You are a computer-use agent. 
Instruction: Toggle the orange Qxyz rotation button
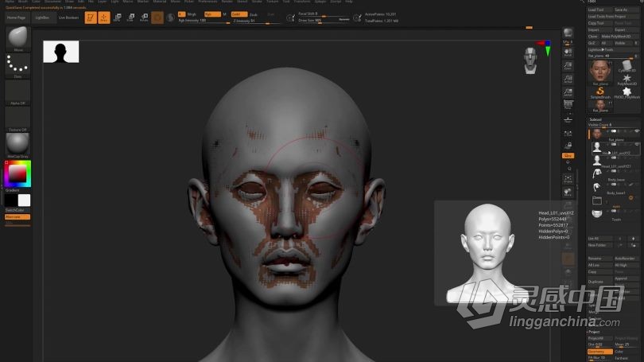(x=568, y=156)
